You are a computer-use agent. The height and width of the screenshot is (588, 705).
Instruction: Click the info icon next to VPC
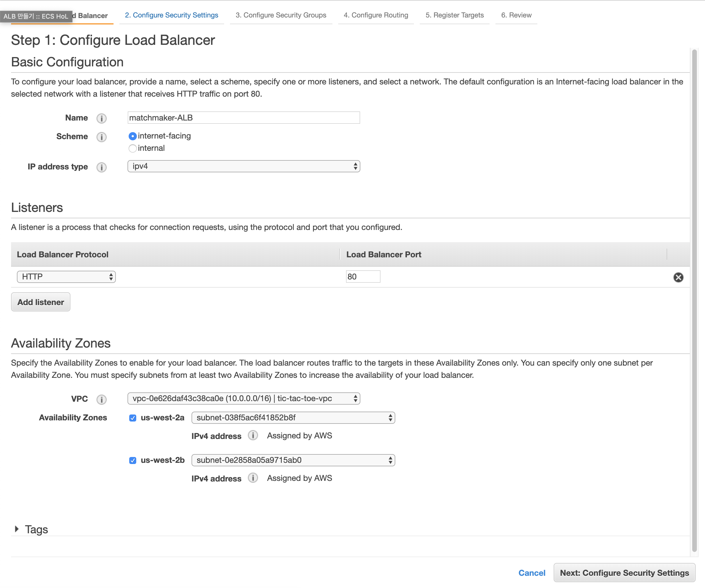point(101,399)
